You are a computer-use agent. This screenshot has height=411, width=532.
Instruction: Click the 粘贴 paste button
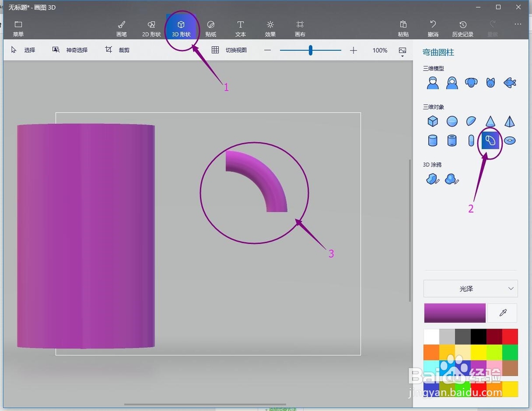(403, 29)
